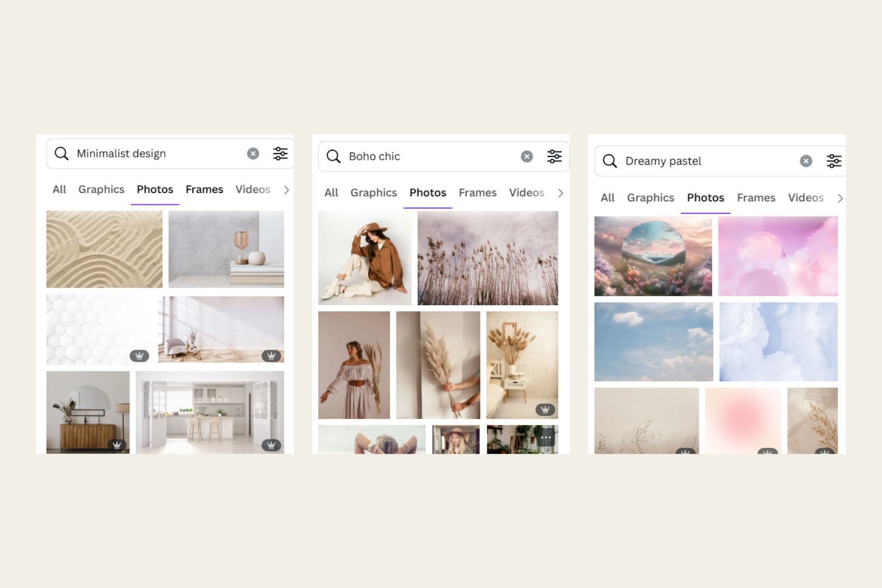Select the All tab in Dreamy pastel panel
882x588 pixels.
coord(608,198)
